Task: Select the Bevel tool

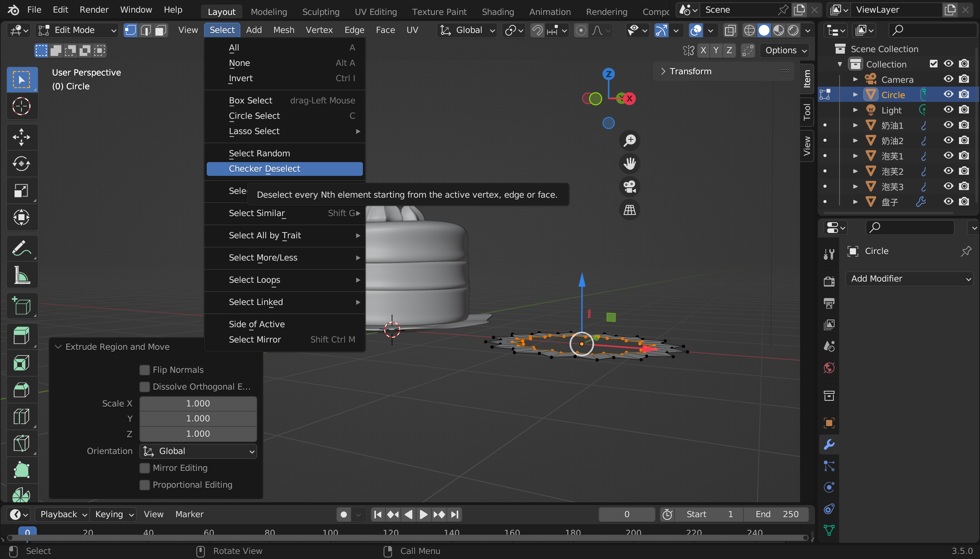Action: (22, 390)
